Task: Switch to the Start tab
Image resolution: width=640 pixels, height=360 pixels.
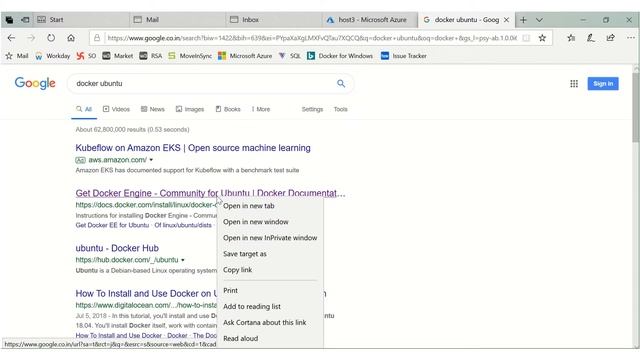Action: pyautogui.click(x=82, y=20)
